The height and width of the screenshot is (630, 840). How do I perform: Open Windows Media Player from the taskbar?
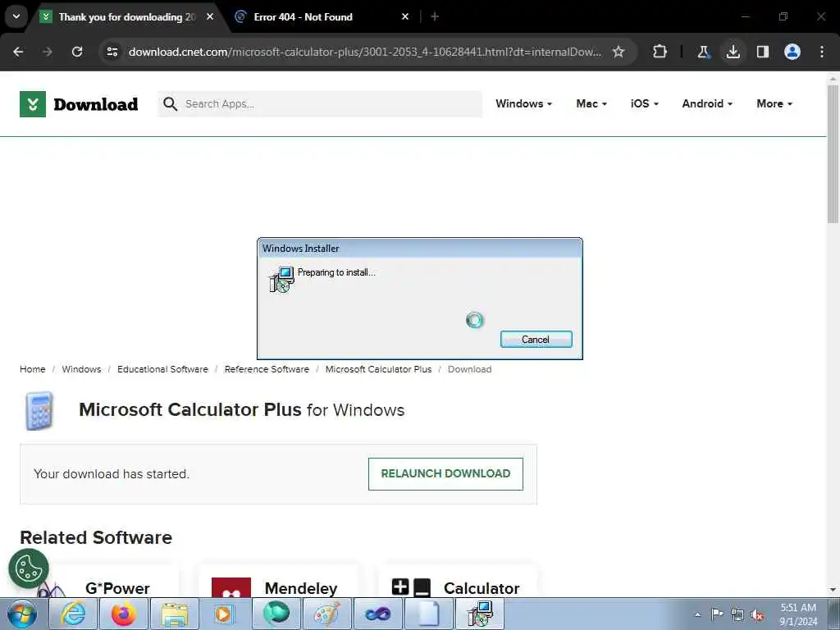(225, 614)
